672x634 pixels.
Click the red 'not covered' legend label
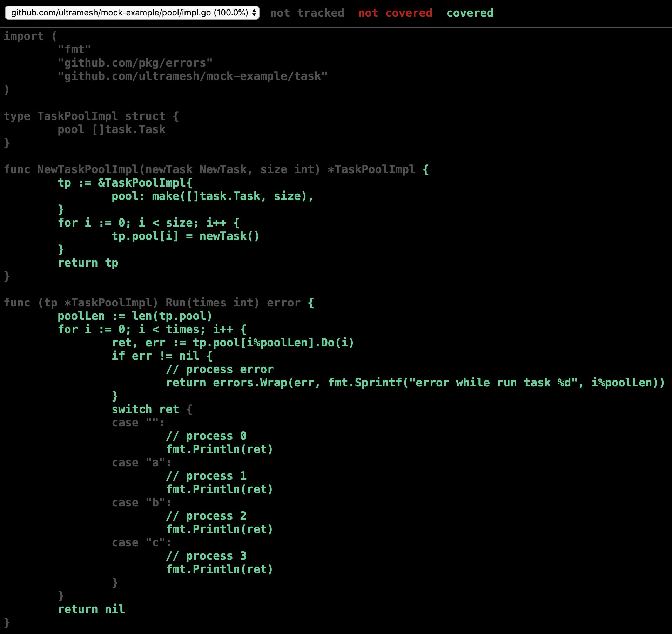tap(395, 13)
